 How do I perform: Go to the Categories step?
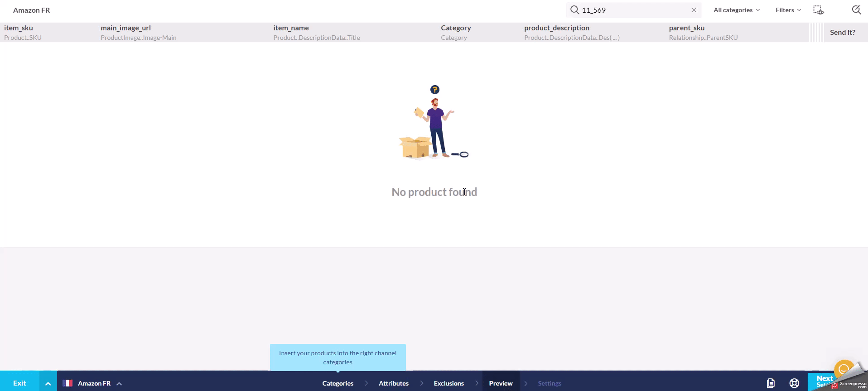[338, 383]
